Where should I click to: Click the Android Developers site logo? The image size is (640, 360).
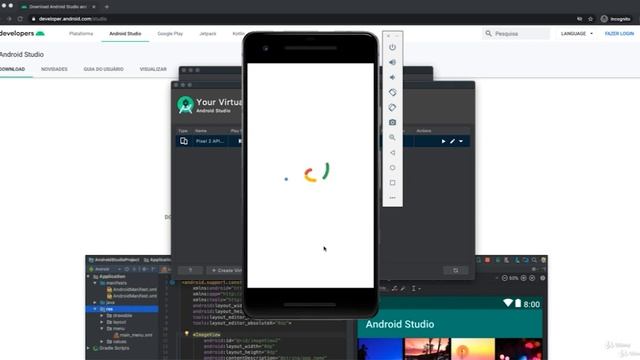point(22,33)
